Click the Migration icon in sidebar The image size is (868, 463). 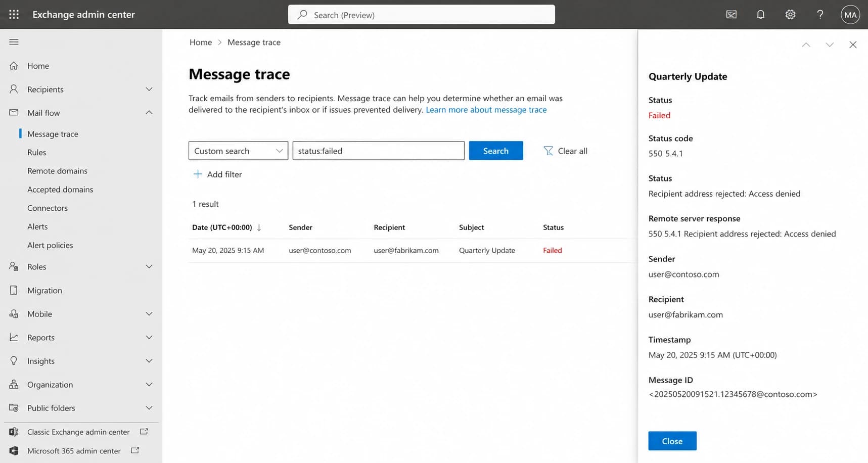(x=14, y=290)
